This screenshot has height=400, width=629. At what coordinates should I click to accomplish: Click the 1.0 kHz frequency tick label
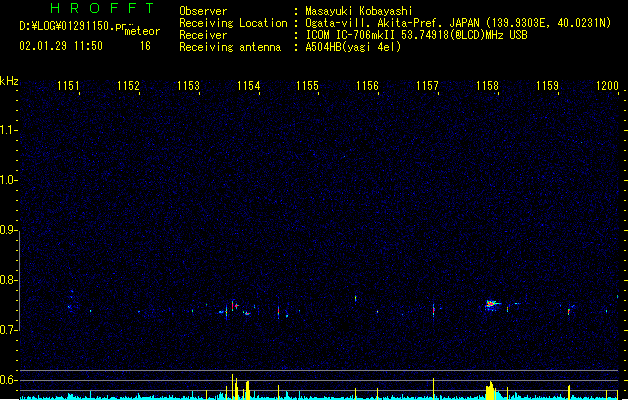point(7,180)
